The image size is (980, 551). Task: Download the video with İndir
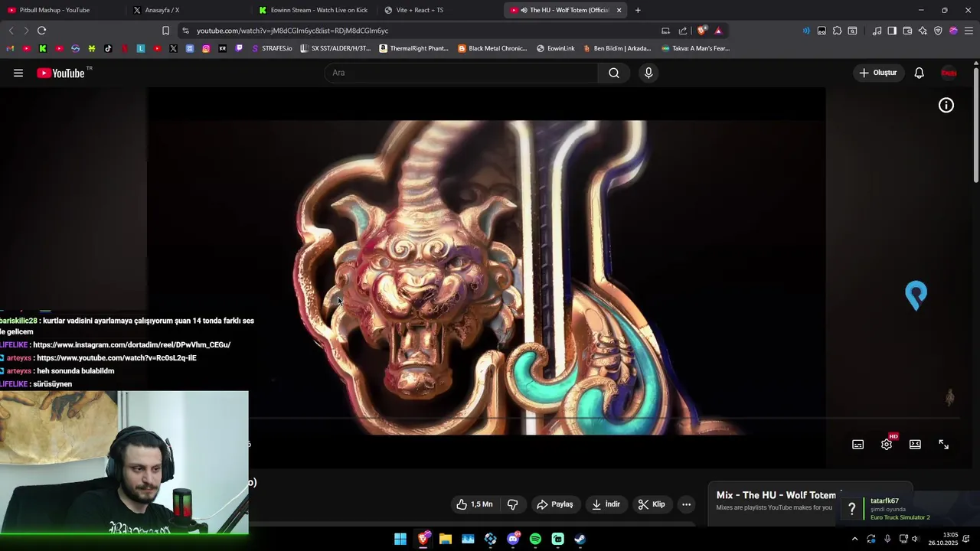pyautogui.click(x=606, y=504)
